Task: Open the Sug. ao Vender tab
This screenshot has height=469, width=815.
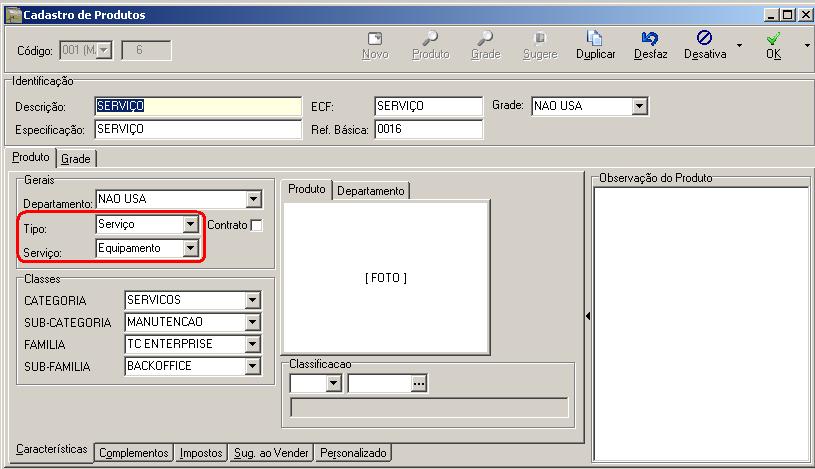Action: click(x=271, y=453)
